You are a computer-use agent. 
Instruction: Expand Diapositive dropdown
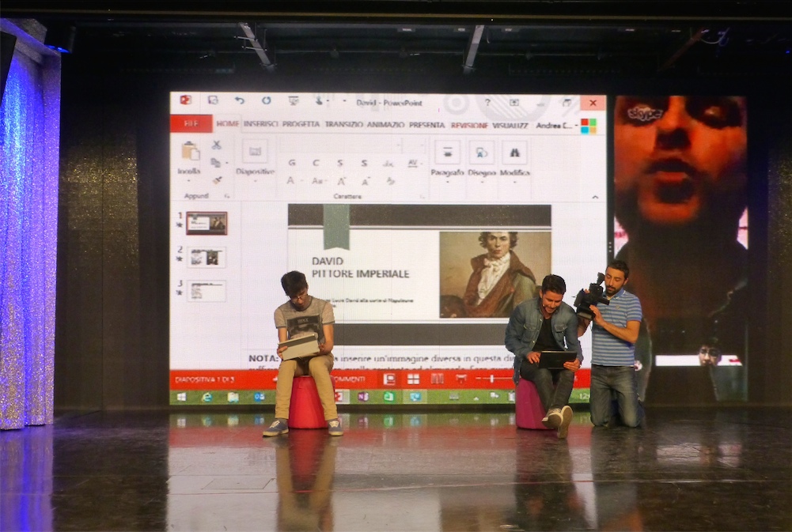tap(255, 181)
